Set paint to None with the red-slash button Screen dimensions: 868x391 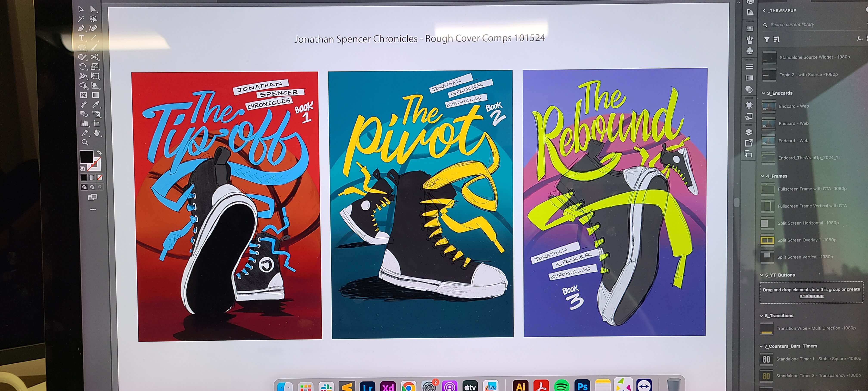(100, 178)
